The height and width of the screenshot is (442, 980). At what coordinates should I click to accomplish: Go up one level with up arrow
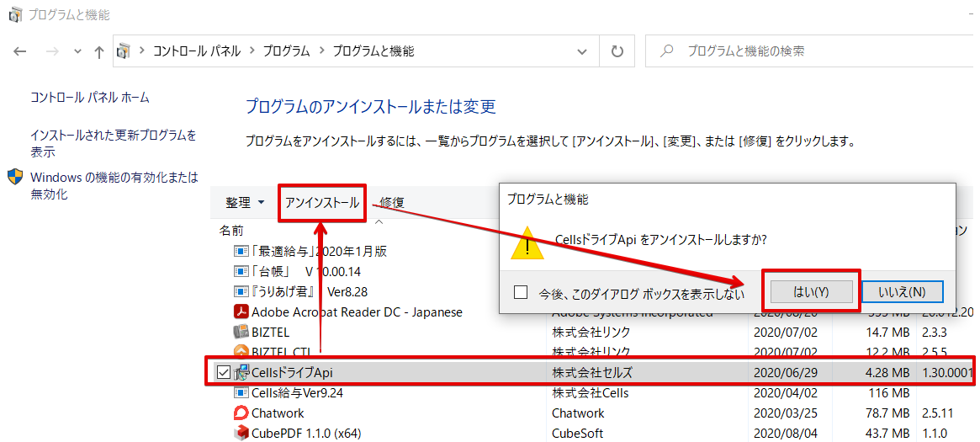(98, 52)
